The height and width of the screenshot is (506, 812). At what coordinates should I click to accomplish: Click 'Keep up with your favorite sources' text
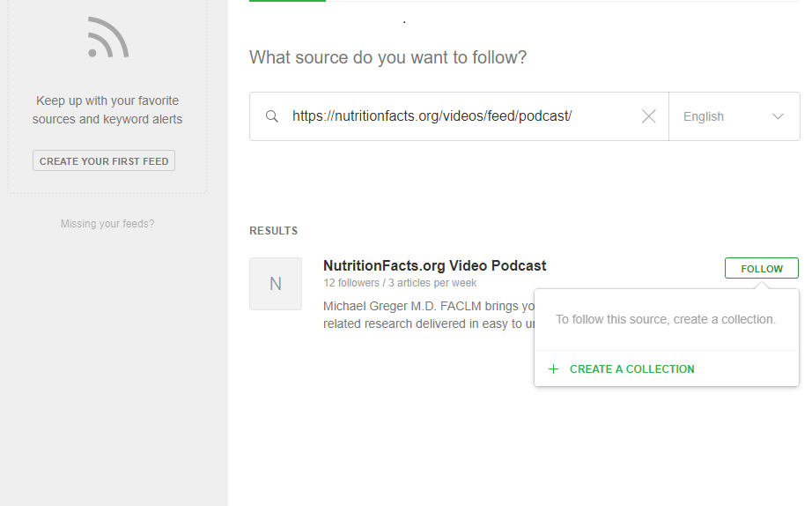(x=107, y=110)
